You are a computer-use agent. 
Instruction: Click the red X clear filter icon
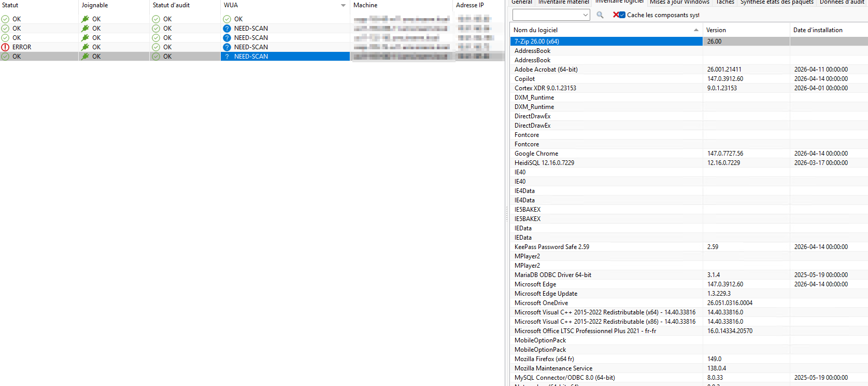pyautogui.click(x=616, y=15)
